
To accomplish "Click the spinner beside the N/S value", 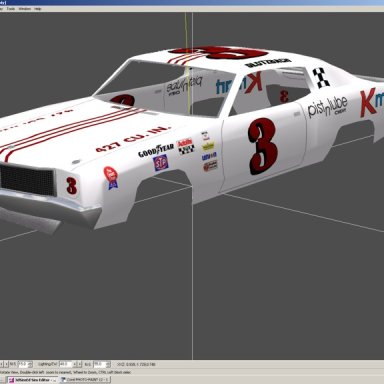I will (x=30, y=364).
